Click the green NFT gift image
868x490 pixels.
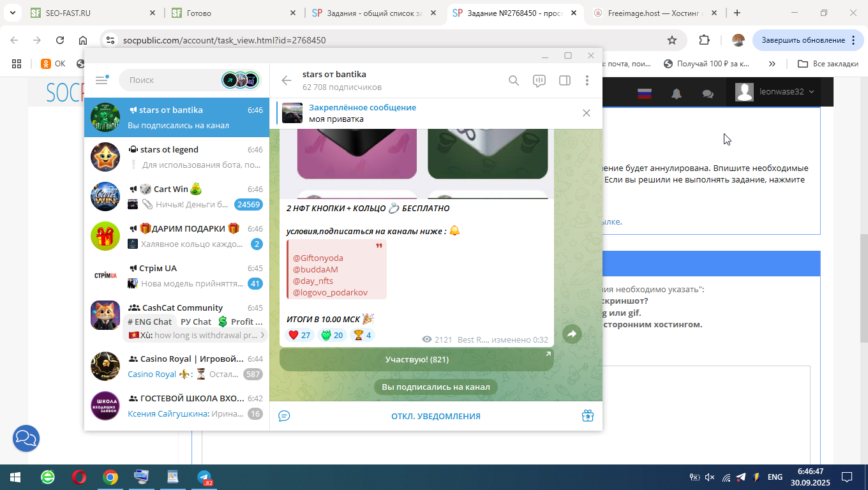tap(488, 153)
